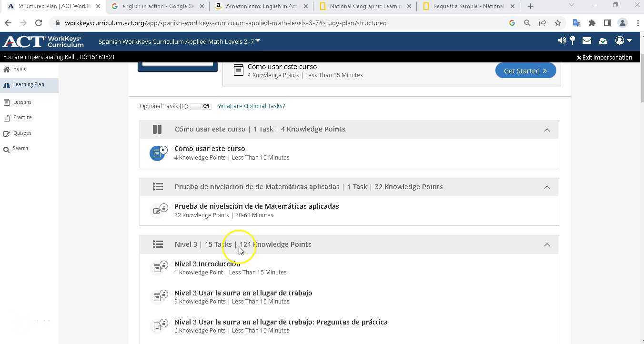The width and height of the screenshot is (644, 344).
Task: Open the Home section in the sidebar
Action: click(x=20, y=69)
